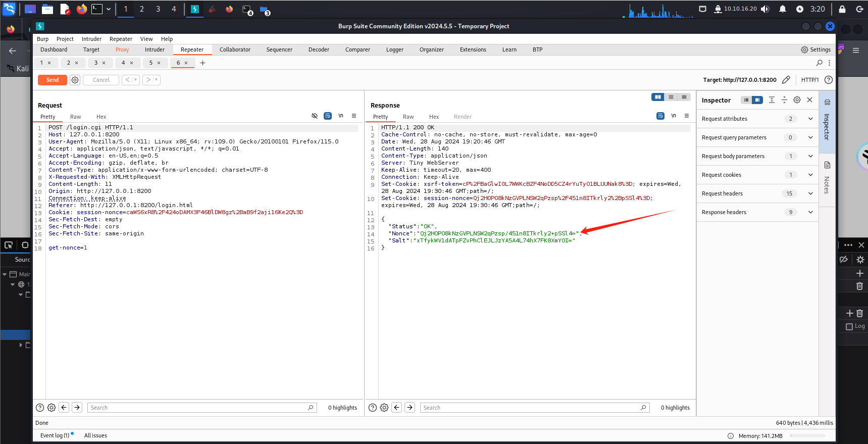
Task: Toggle hide non-printable characters icon in Request
Action: point(315,116)
